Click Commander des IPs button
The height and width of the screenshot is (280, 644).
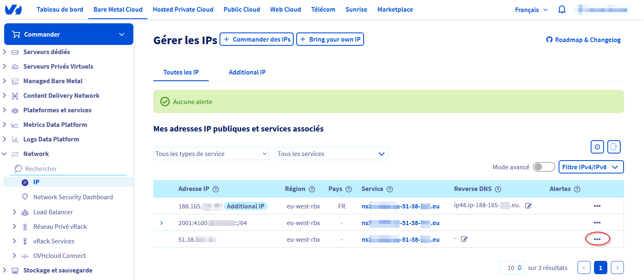tap(257, 39)
